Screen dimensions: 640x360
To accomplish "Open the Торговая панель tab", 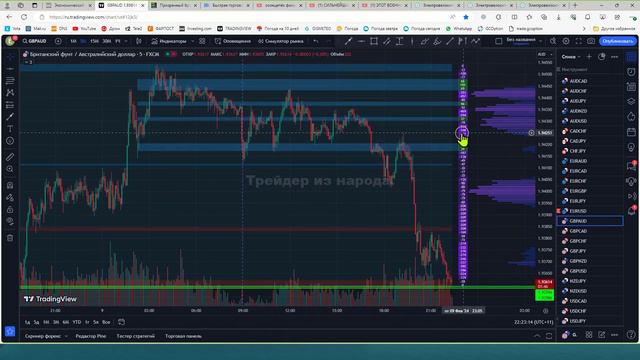I will click(x=183, y=336).
